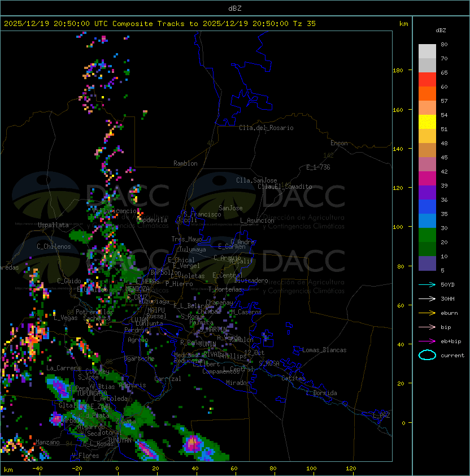The width and height of the screenshot is (470, 476).
Task: Select the bright yellow 54 dBZ swatch
Action: click(427, 122)
